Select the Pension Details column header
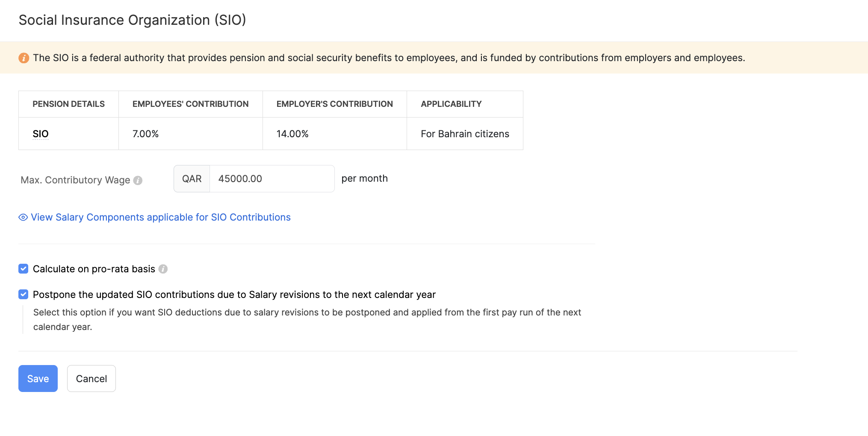 click(x=68, y=104)
